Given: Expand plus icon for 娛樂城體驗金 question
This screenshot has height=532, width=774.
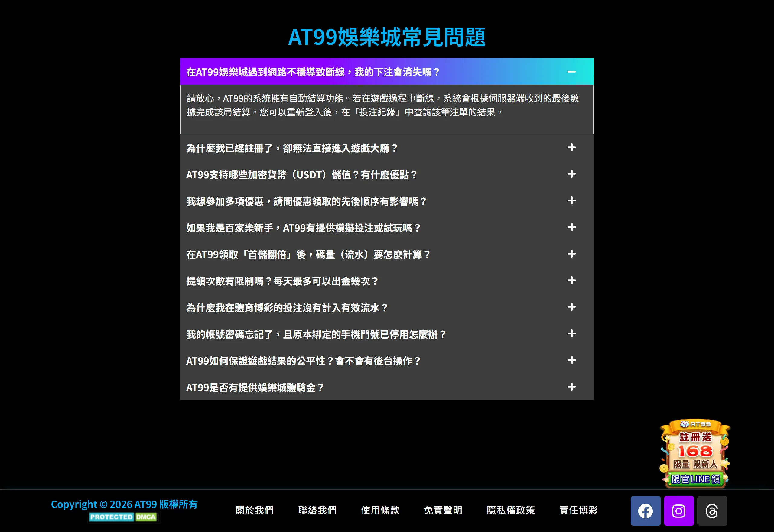Looking at the screenshot, I should [x=572, y=387].
